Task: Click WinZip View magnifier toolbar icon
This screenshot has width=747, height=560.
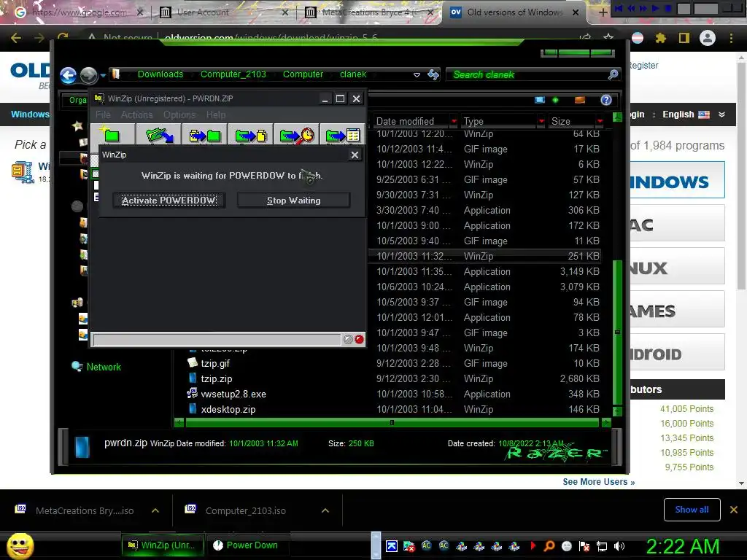Action: [297, 134]
